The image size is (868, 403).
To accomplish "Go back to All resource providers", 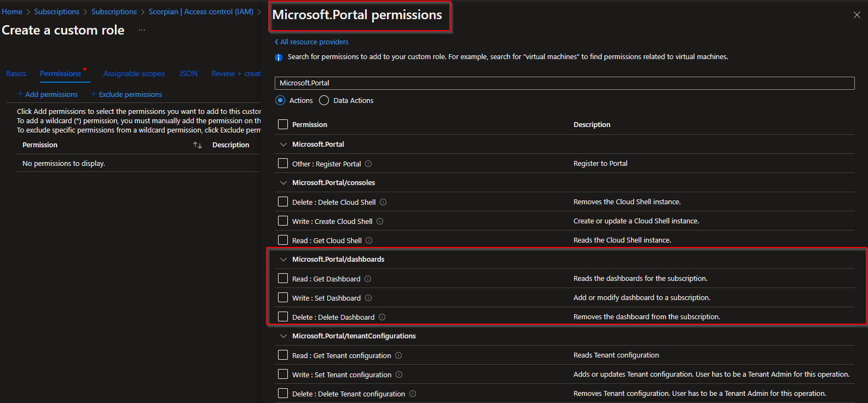I will coord(311,42).
